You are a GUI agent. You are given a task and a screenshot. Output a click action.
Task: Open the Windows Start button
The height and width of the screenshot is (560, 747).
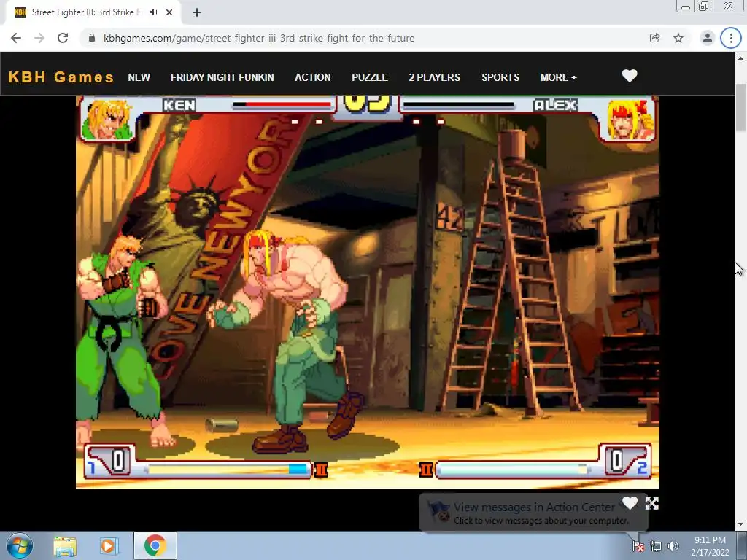(19, 545)
